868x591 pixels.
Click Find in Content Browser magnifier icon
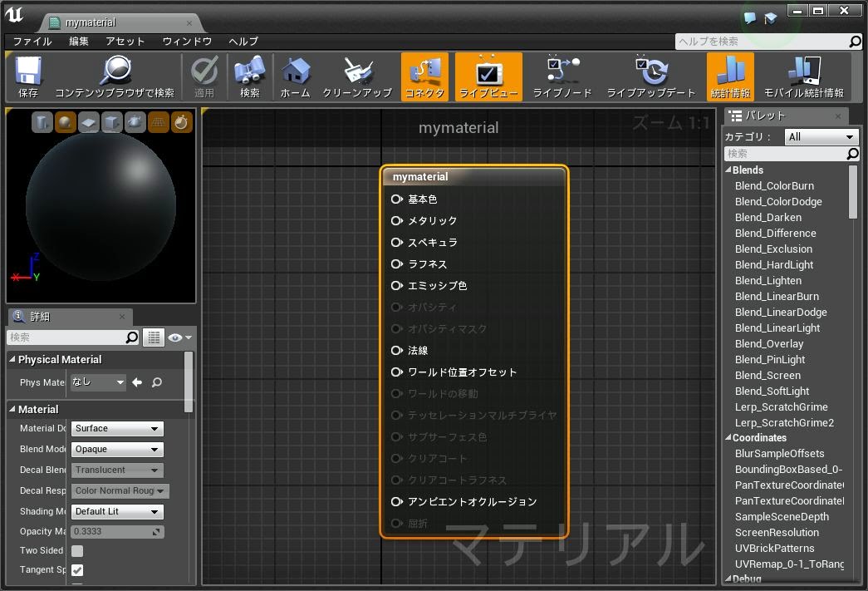tap(115, 72)
